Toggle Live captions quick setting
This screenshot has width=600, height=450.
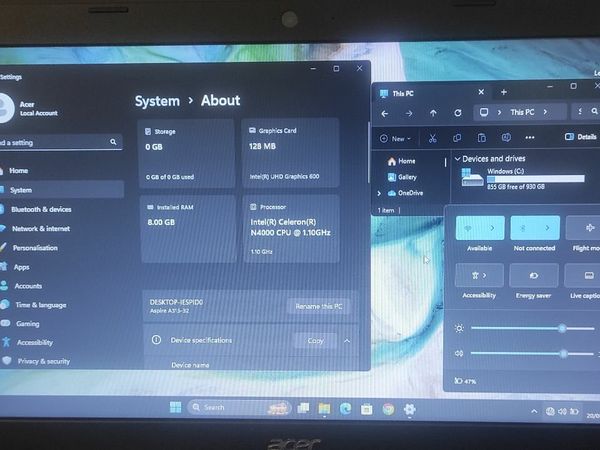coord(582,275)
